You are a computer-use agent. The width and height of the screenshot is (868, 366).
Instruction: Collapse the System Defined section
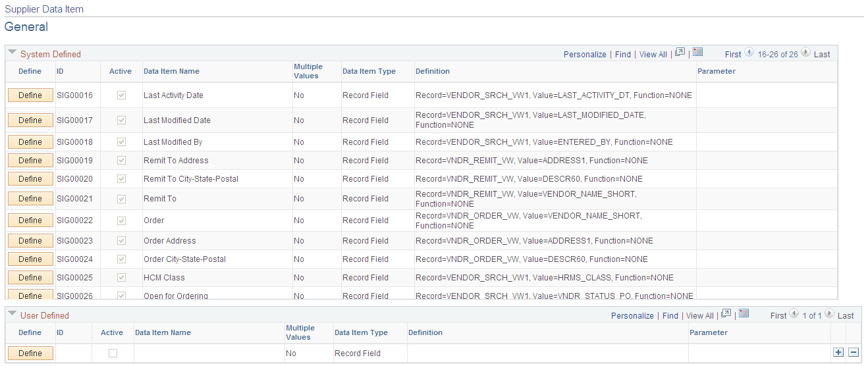tap(12, 53)
